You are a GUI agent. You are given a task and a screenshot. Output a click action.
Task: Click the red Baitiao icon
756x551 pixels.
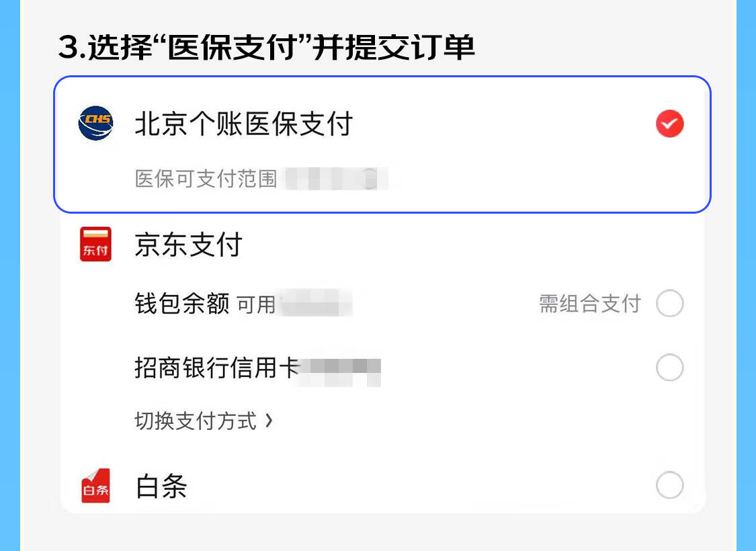point(95,485)
